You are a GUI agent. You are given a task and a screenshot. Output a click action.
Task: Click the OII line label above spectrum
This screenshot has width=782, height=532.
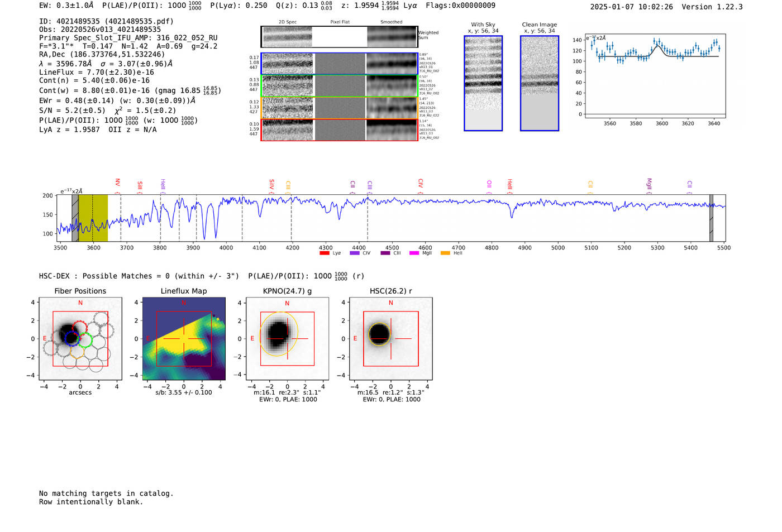489,184
